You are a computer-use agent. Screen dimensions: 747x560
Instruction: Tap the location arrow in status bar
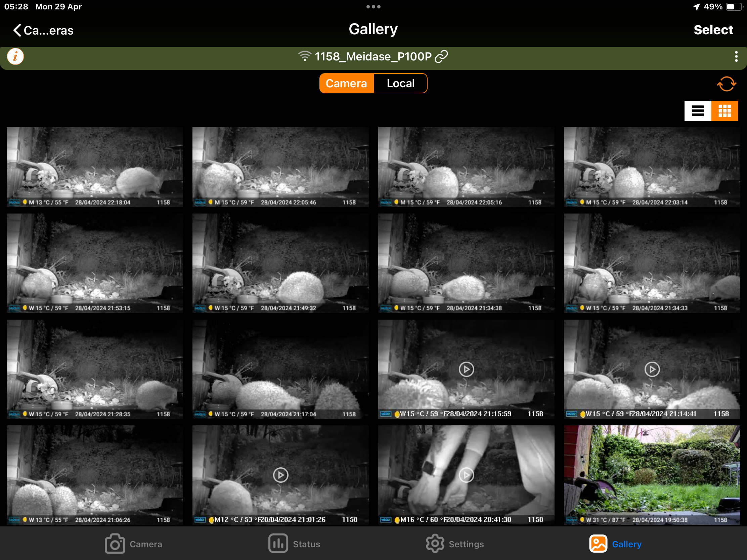[x=696, y=7]
